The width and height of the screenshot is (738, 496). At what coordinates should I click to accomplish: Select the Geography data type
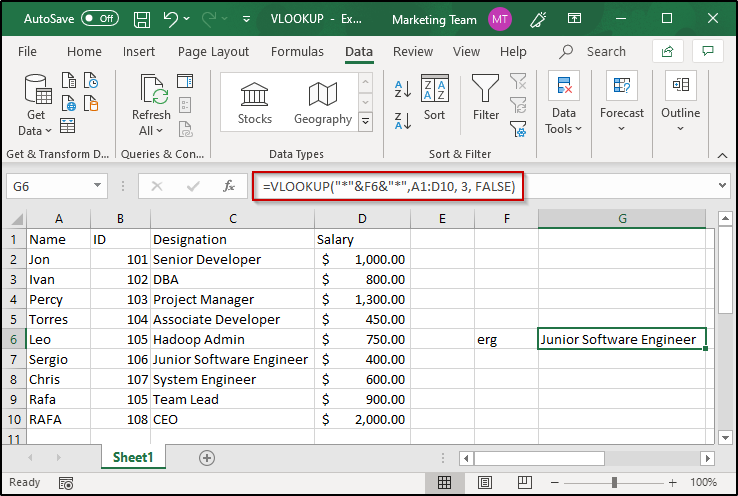click(x=323, y=103)
